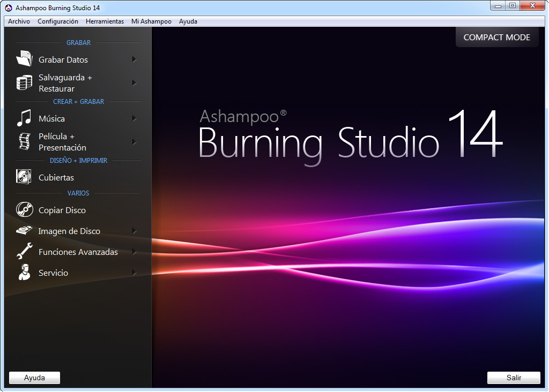
Task: Open the Mi Ashampoo menu
Action: point(151,21)
